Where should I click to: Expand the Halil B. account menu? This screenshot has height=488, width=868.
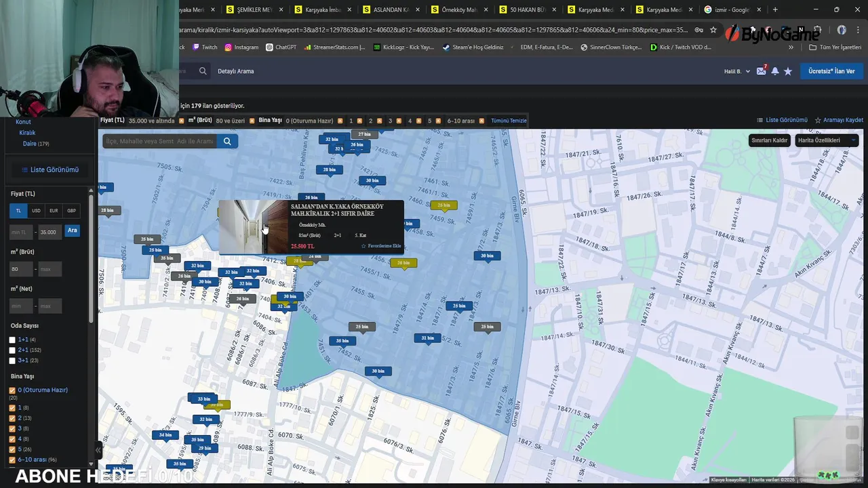737,71
